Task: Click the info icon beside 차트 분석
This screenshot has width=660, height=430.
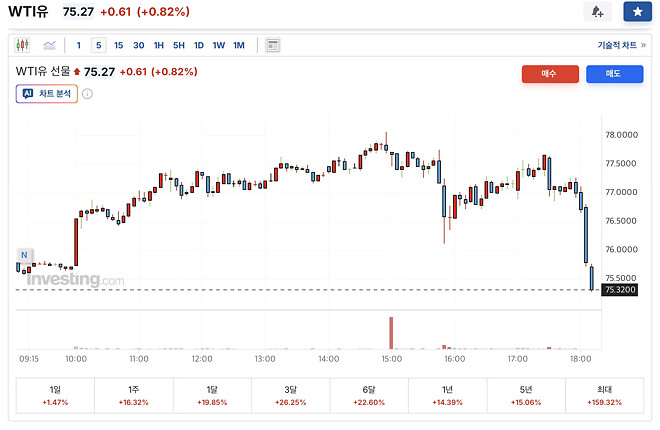Action: click(x=87, y=94)
